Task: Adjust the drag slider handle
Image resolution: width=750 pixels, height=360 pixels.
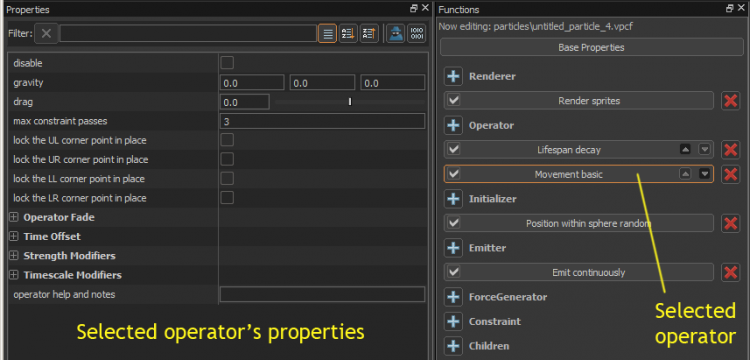Action: tap(350, 101)
